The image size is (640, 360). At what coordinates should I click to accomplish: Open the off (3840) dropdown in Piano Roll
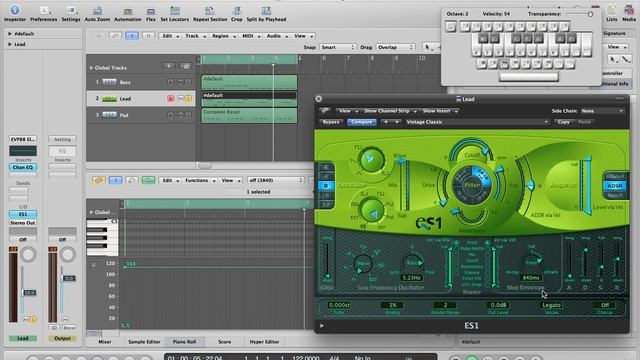coord(276,180)
